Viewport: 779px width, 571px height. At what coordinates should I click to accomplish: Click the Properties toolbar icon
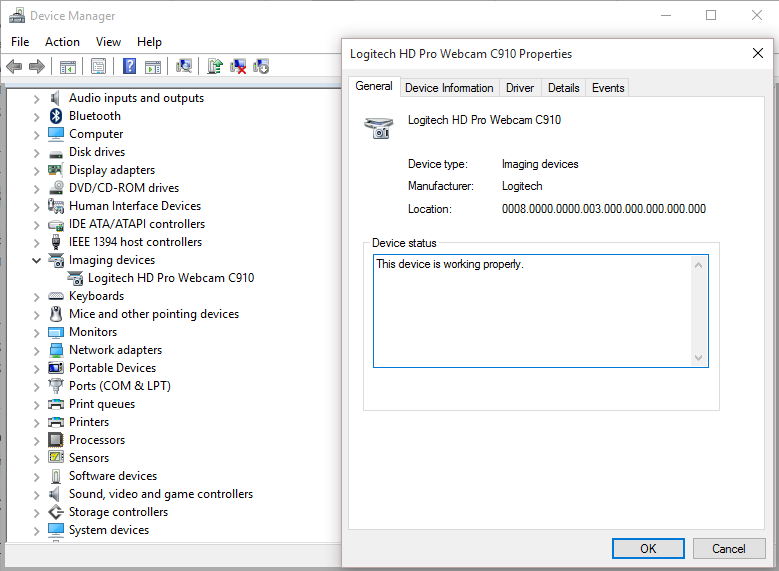click(x=98, y=66)
